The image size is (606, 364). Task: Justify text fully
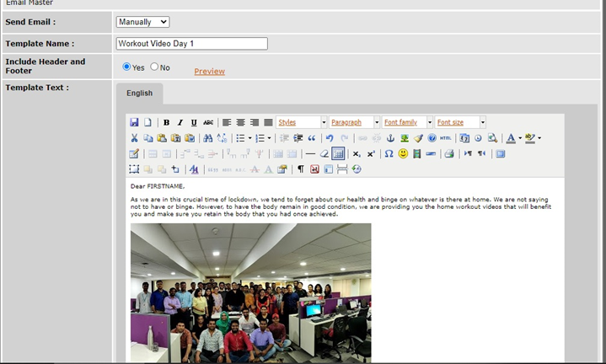tap(268, 122)
